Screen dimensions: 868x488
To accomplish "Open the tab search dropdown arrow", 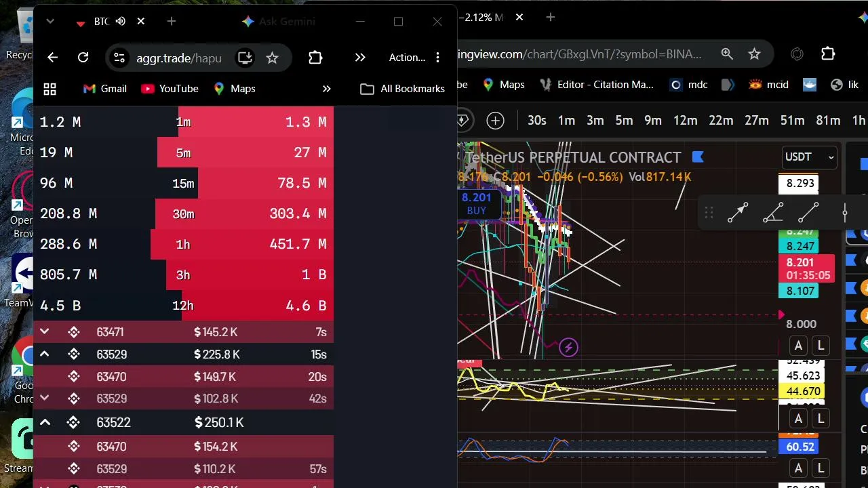I will tap(50, 22).
